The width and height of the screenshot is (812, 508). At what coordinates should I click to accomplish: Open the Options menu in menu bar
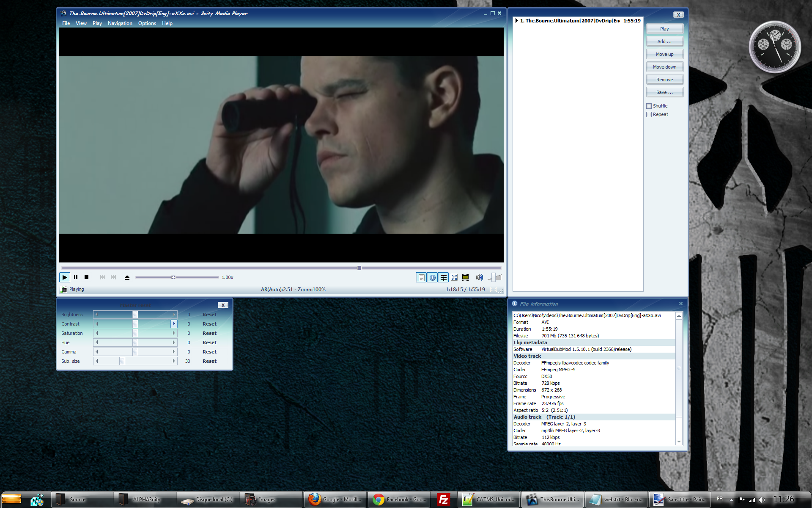146,23
